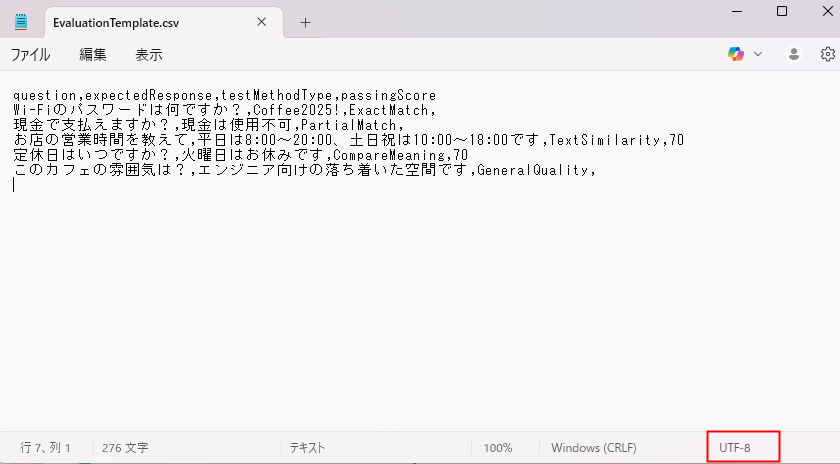The width and height of the screenshot is (840, 464).
Task: Open the settings gear icon
Action: (x=827, y=54)
